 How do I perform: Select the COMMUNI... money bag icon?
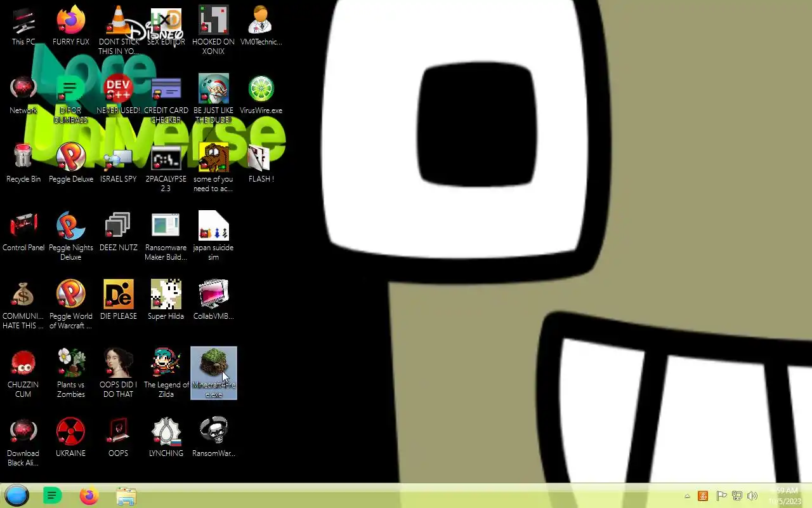coord(23,305)
